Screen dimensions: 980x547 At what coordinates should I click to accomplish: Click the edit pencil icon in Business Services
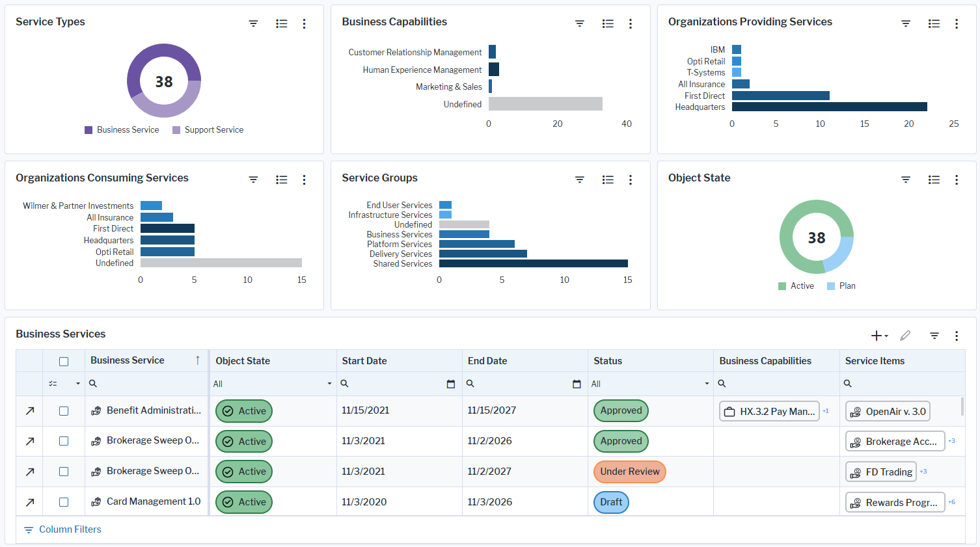click(x=905, y=336)
